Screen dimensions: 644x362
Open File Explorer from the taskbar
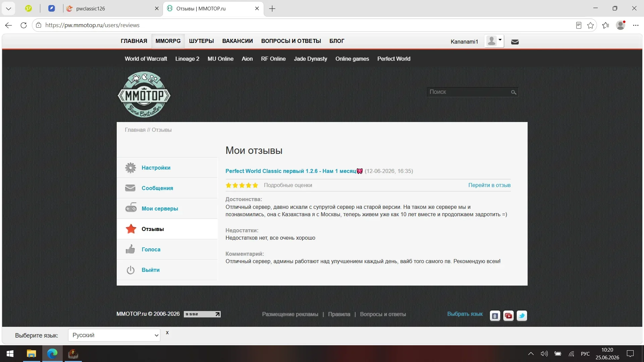tap(32, 354)
